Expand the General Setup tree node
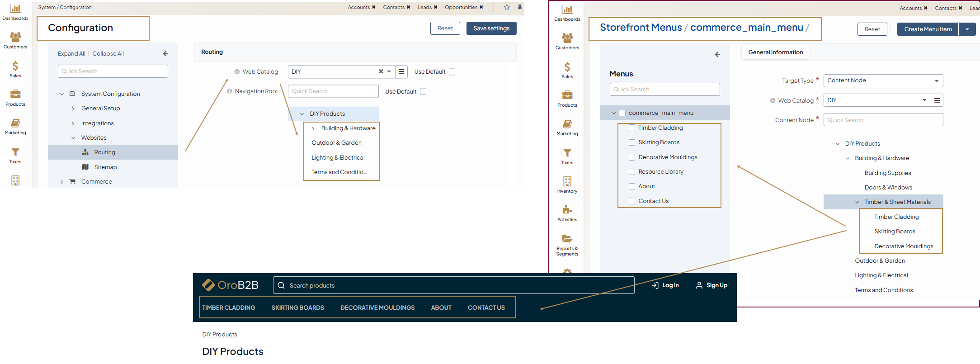The width and height of the screenshot is (980, 364). [73, 109]
